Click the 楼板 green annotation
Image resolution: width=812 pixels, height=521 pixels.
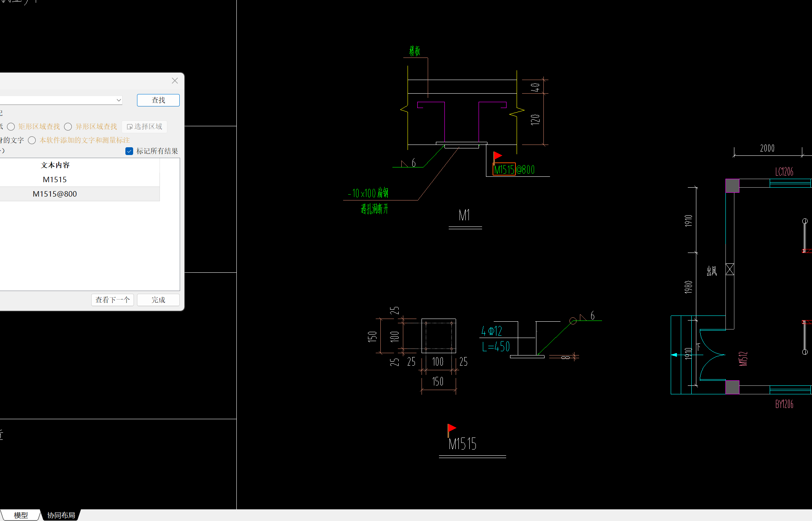click(415, 51)
